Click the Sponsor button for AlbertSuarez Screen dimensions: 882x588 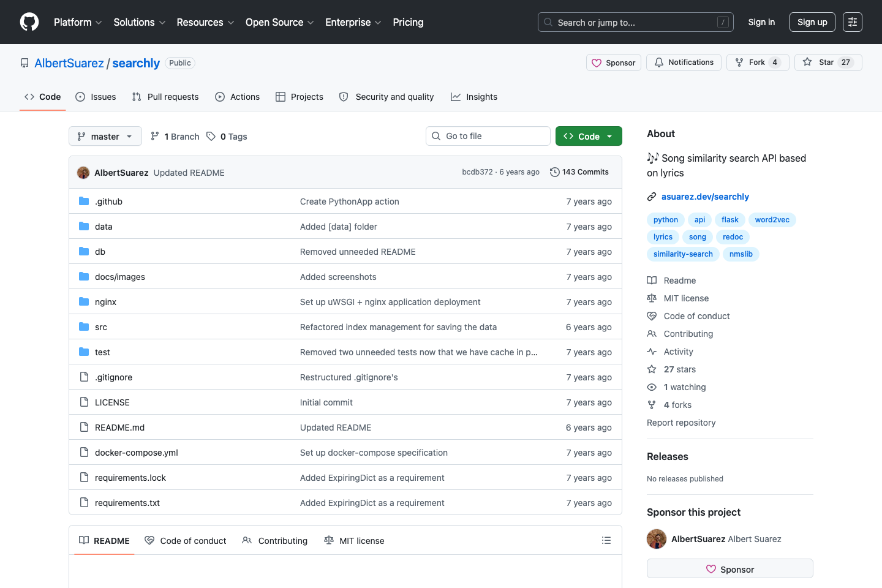(x=729, y=568)
